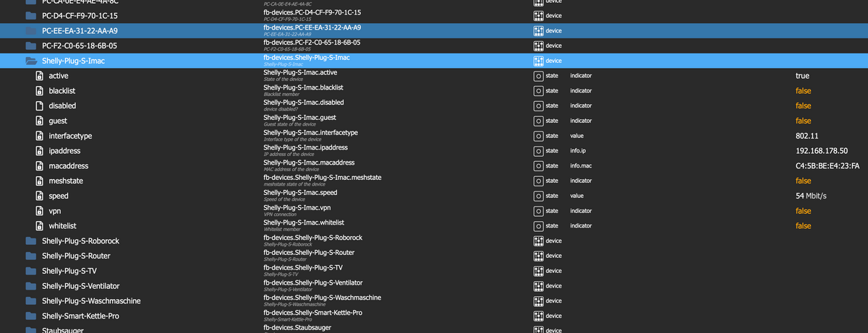Click the IP address value 192.168.178.50

[821, 151]
